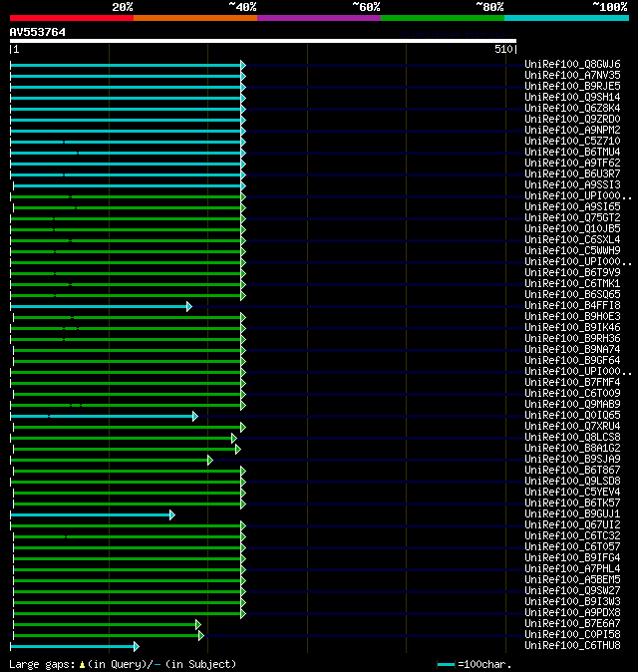Select the UniRef100_A9SI65 label
638x672 pixels.
(x=572, y=207)
